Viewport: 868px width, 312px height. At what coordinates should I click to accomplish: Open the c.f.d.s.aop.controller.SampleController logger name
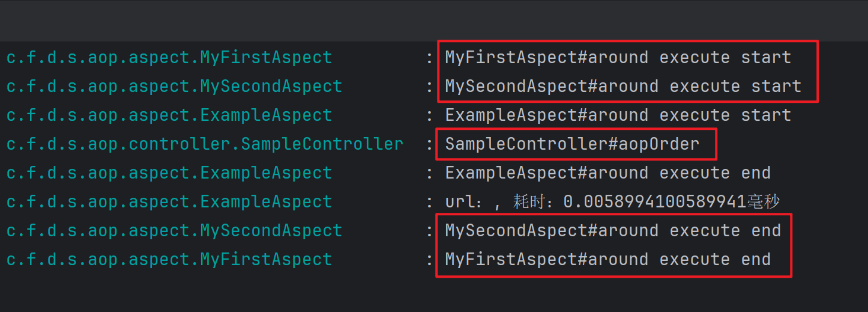pyautogui.click(x=205, y=144)
